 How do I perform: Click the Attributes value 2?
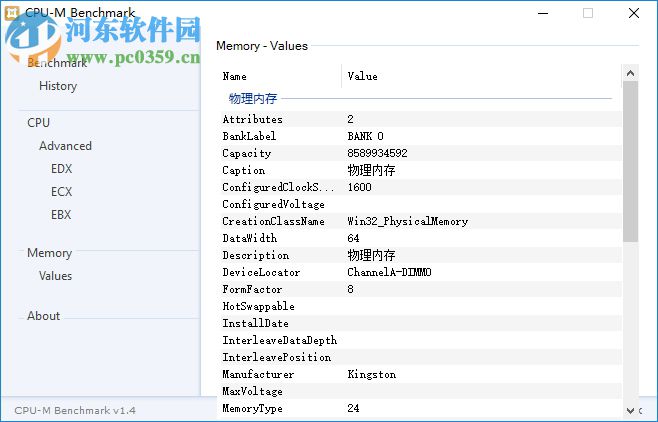click(x=350, y=119)
